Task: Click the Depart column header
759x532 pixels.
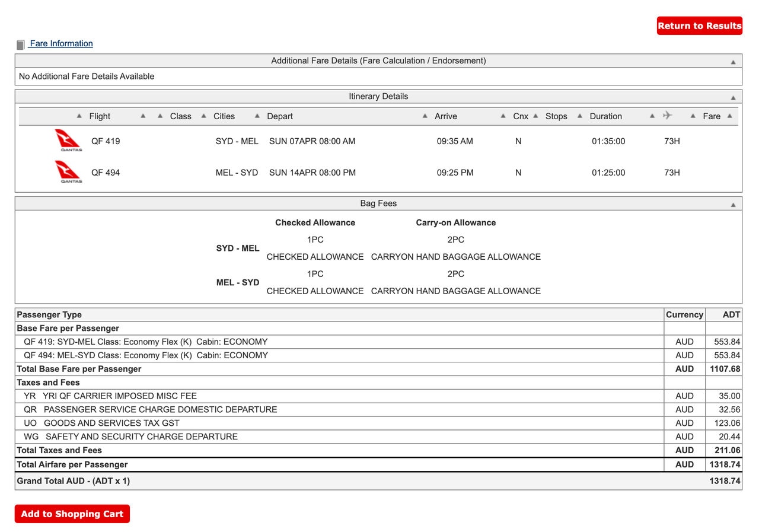Action: pos(280,116)
